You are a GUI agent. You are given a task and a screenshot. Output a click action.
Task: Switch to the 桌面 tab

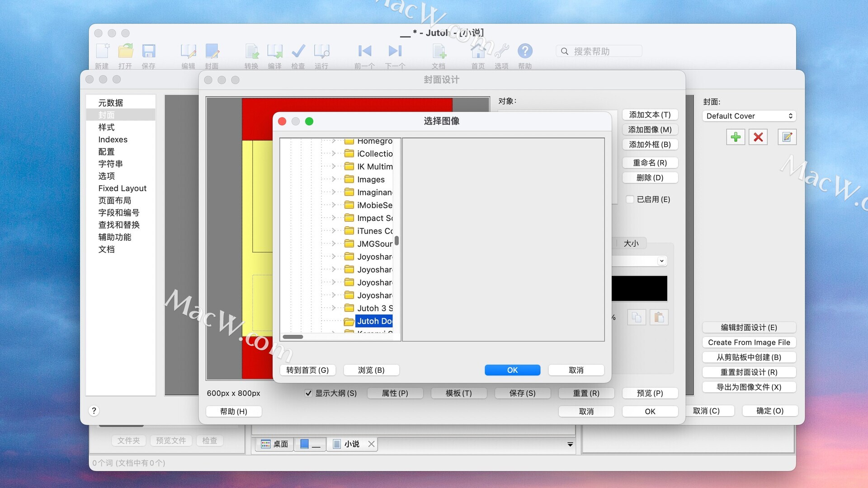pyautogui.click(x=275, y=444)
